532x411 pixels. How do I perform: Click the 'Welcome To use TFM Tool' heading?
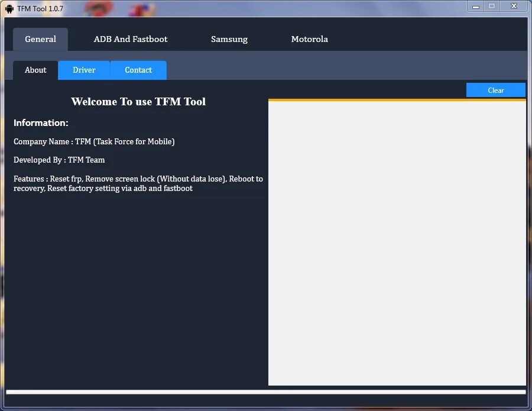click(x=138, y=102)
